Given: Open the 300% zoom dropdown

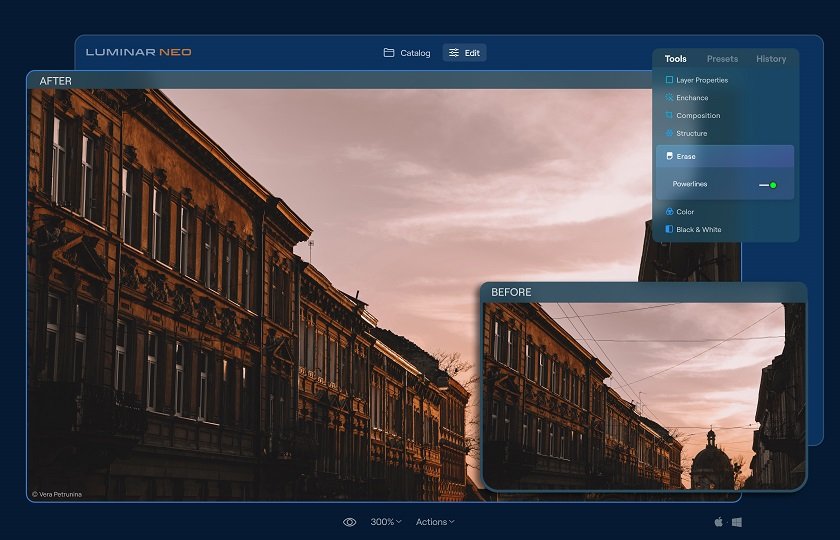Looking at the screenshot, I should pos(386,522).
